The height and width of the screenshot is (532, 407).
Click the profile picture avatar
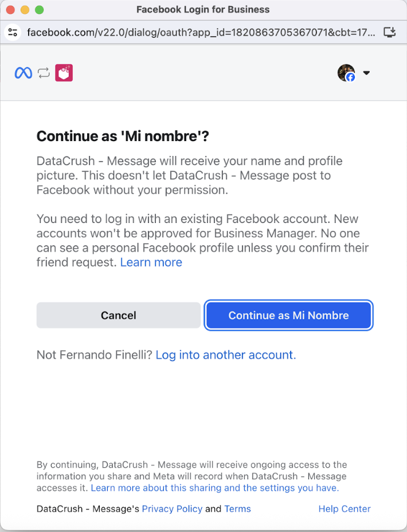(346, 73)
